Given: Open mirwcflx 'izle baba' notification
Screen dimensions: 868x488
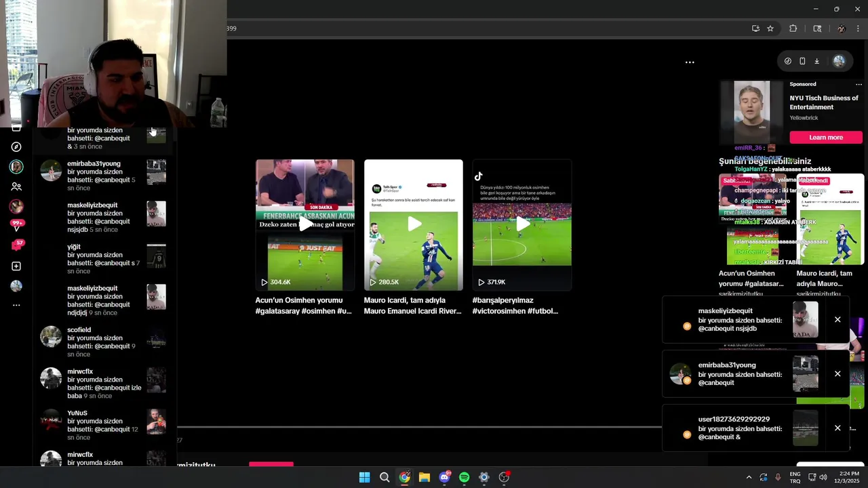Looking at the screenshot, I should (x=103, y=384).
